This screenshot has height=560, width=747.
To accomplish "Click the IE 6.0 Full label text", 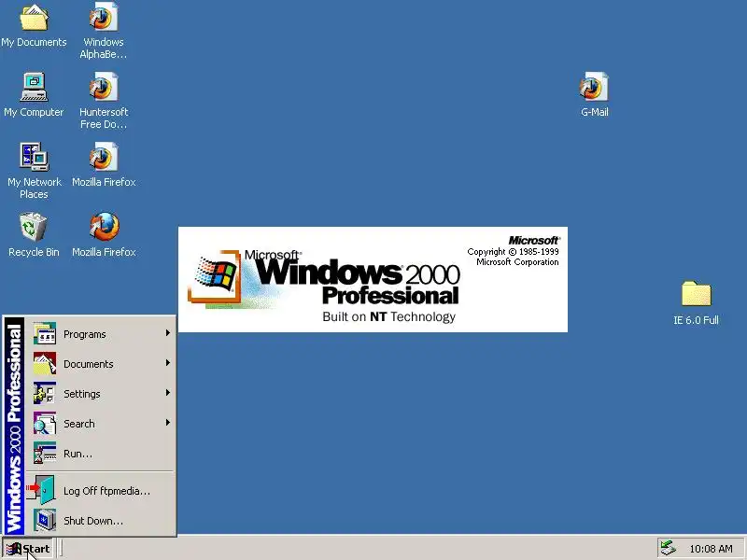I will [696, 320].
